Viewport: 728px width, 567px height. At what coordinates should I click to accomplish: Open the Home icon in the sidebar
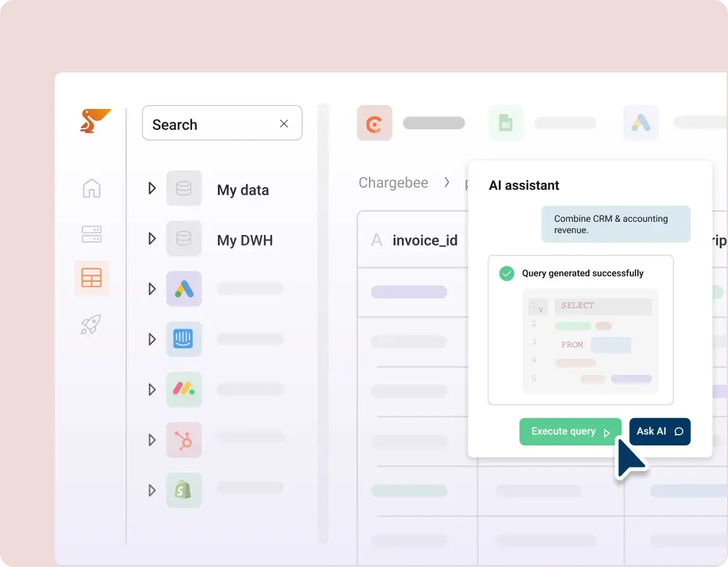pos(91,188)
